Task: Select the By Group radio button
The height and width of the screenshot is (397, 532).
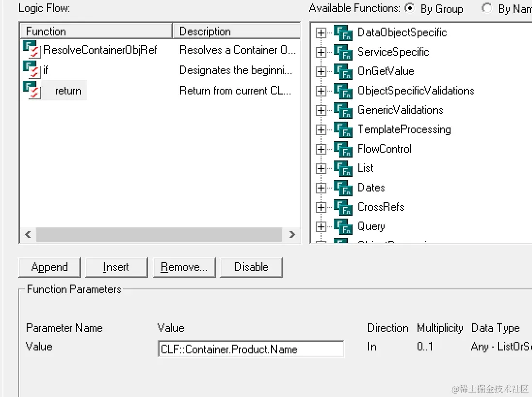Action: pos(410,9)
